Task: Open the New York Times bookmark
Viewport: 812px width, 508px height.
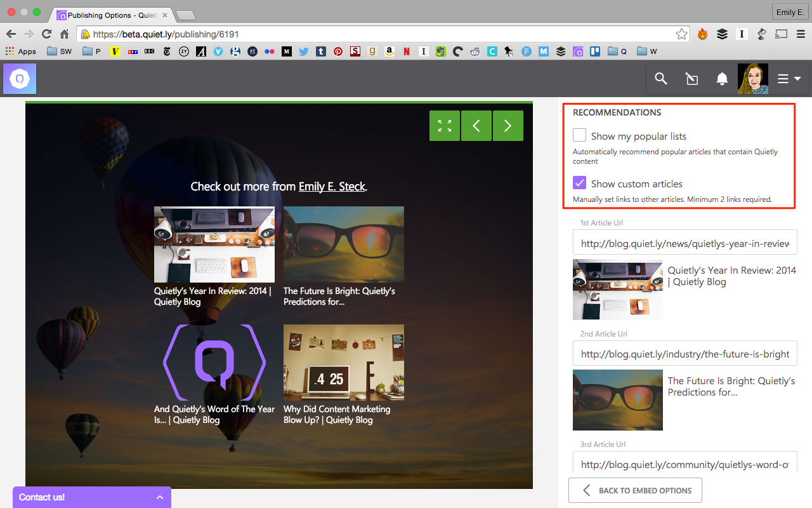Action: pos(167,51)
